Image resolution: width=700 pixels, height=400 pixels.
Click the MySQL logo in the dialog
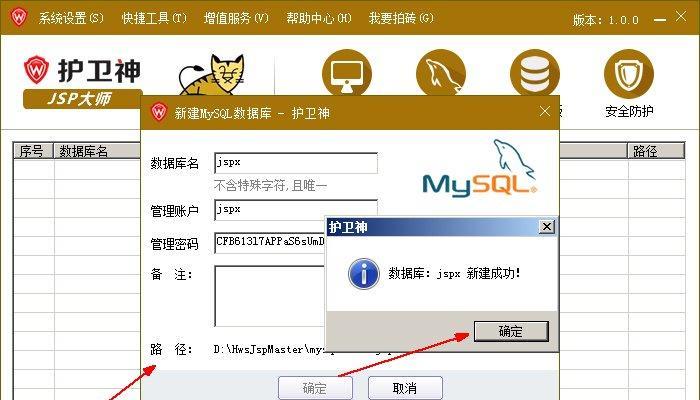(480, 168)
